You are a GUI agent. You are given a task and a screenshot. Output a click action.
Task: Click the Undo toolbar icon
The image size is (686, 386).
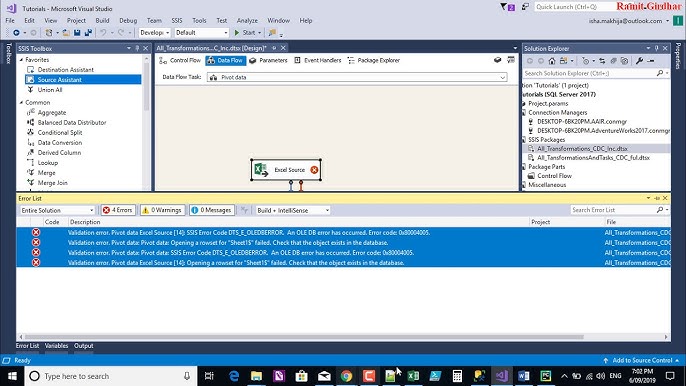(103, 33)
